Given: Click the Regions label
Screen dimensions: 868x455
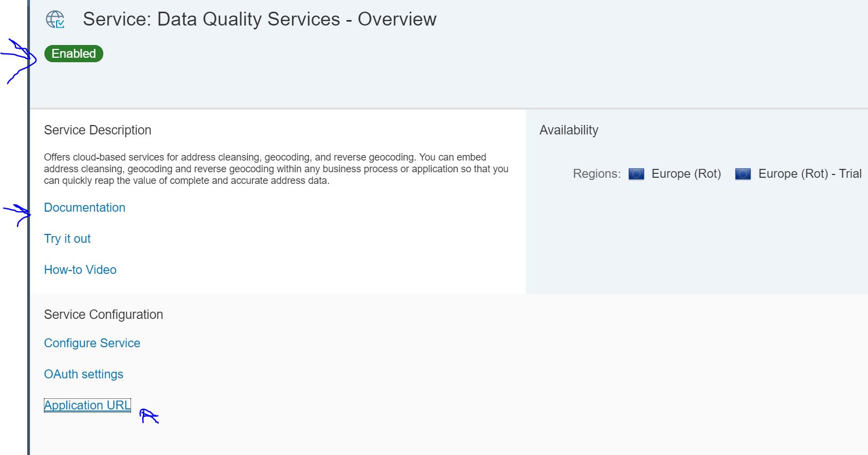Looking at the screenshot, I should 596,174.
